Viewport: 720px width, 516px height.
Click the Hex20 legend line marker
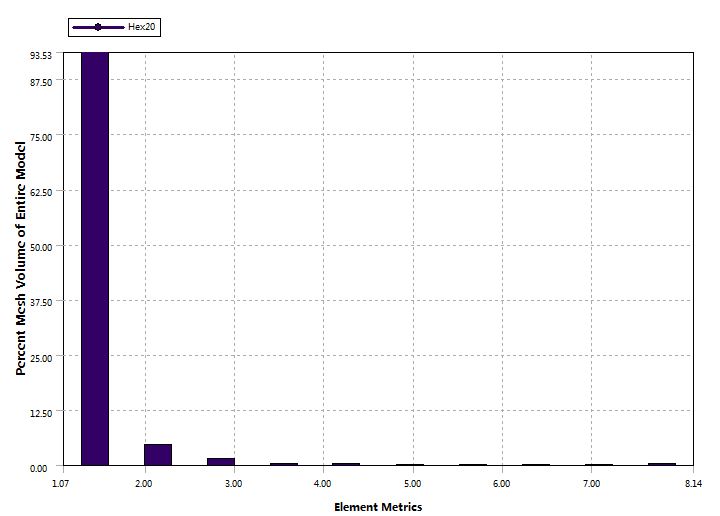point(97,27)
